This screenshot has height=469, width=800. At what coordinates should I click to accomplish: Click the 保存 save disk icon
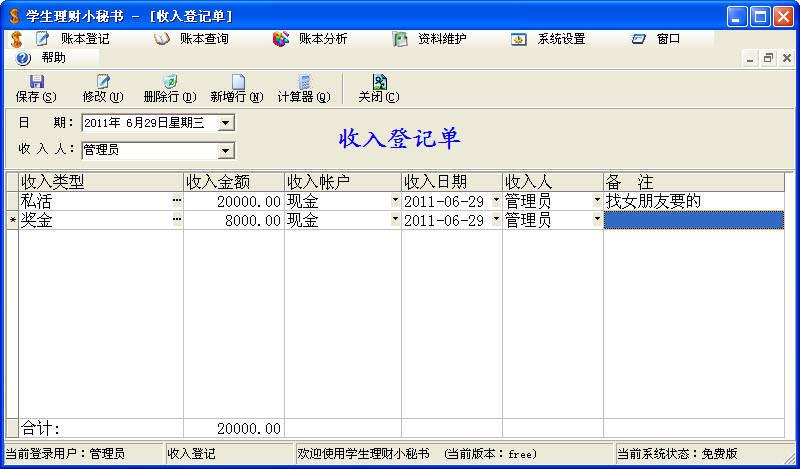point(37,82)
